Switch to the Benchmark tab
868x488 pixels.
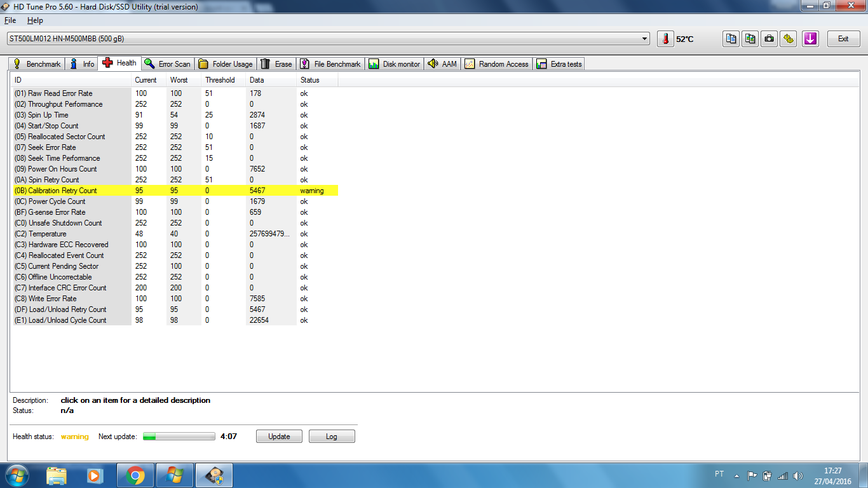(37, 64)
